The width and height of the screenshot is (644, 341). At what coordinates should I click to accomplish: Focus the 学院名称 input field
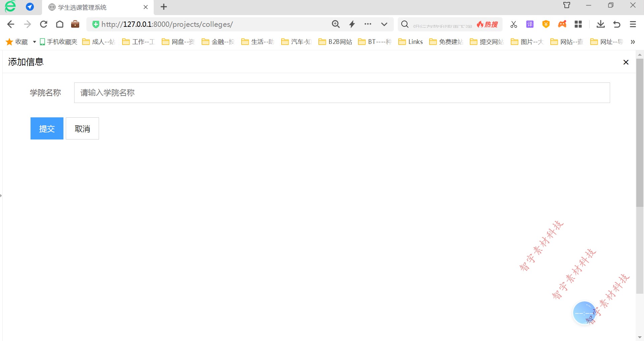[x=342, y=93]
